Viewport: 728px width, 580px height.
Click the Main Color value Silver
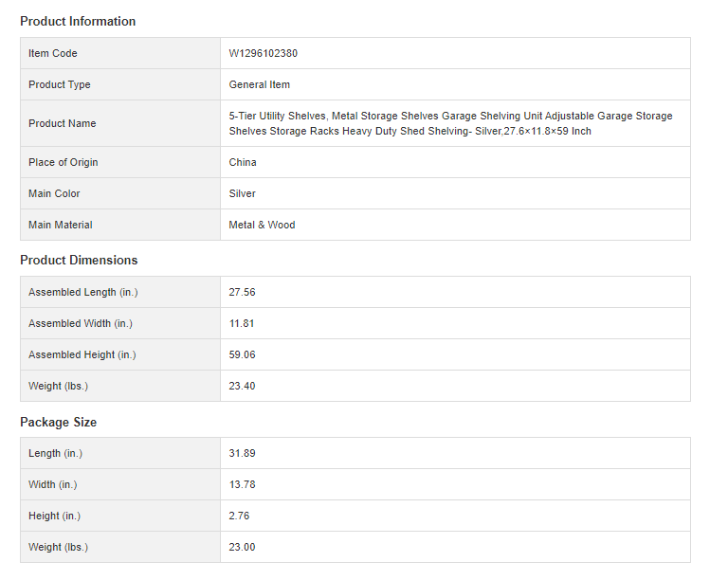tap(243, 193)
